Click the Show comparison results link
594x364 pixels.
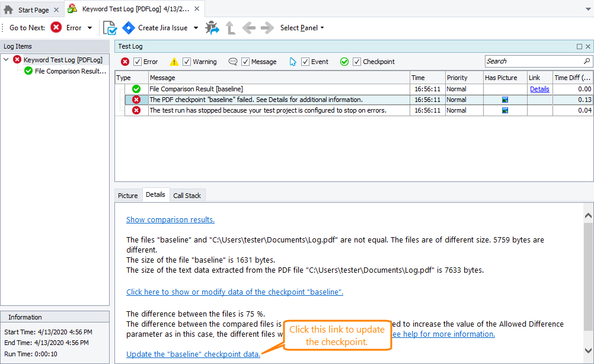point(170,219)
